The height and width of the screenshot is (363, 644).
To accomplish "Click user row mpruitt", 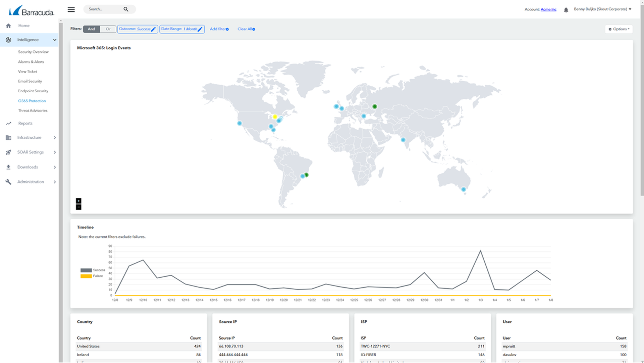I will 565,346.
